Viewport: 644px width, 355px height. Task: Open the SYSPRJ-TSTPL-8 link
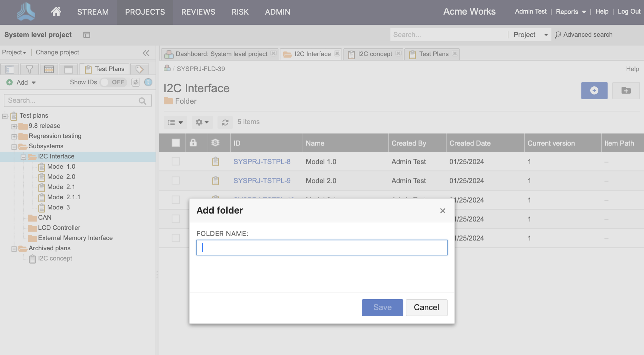point(262,162)
